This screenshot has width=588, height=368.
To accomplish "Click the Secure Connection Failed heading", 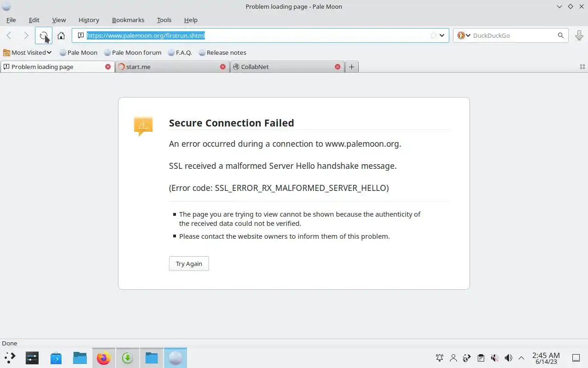I will (x=232, y=123).
